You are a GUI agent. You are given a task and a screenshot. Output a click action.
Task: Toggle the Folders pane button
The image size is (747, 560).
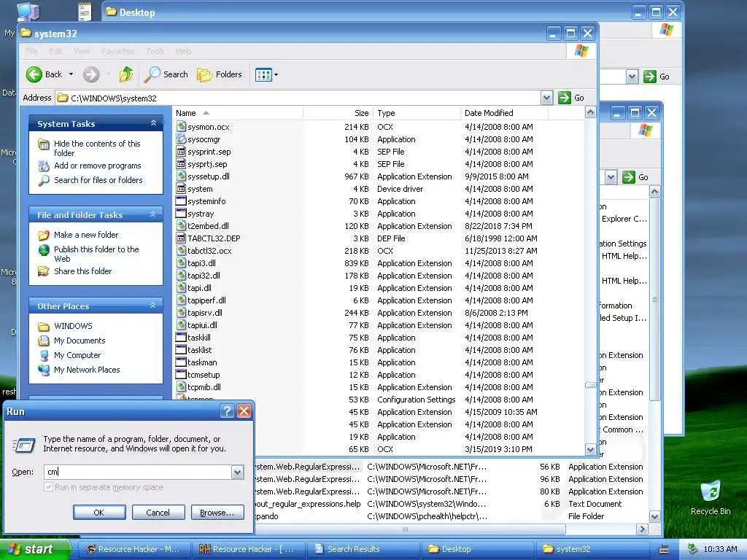(x=220, y=74)
